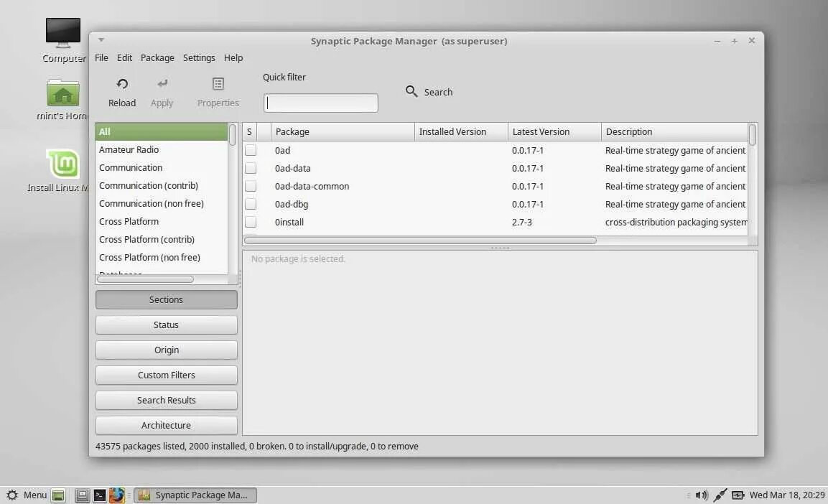Select the Cross Platform section

(x=162, y=222)
